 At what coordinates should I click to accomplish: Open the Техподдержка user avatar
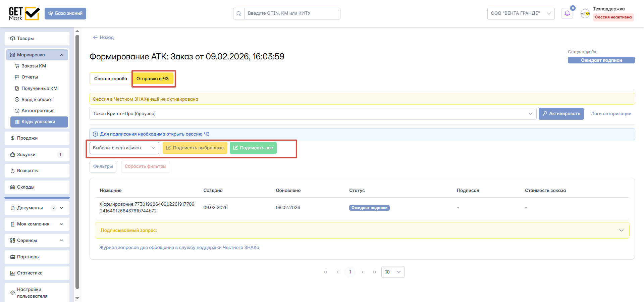click(x=585, y=13)
